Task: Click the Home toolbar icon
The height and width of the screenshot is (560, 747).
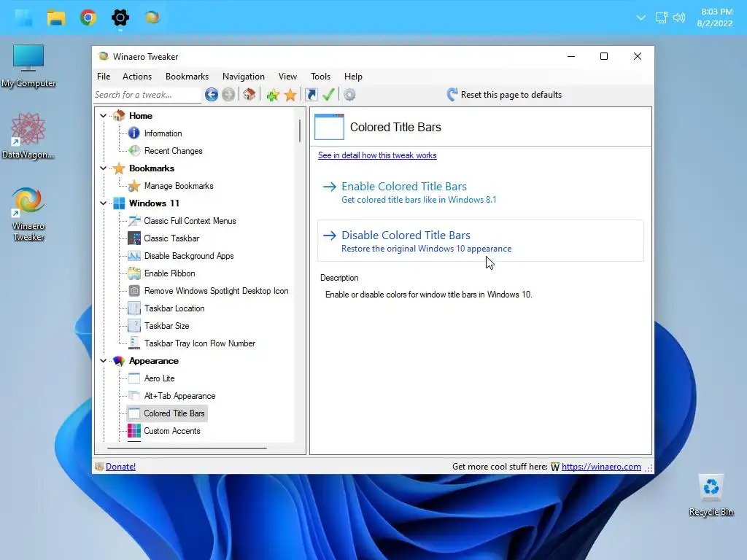Action: click(249, 94)
